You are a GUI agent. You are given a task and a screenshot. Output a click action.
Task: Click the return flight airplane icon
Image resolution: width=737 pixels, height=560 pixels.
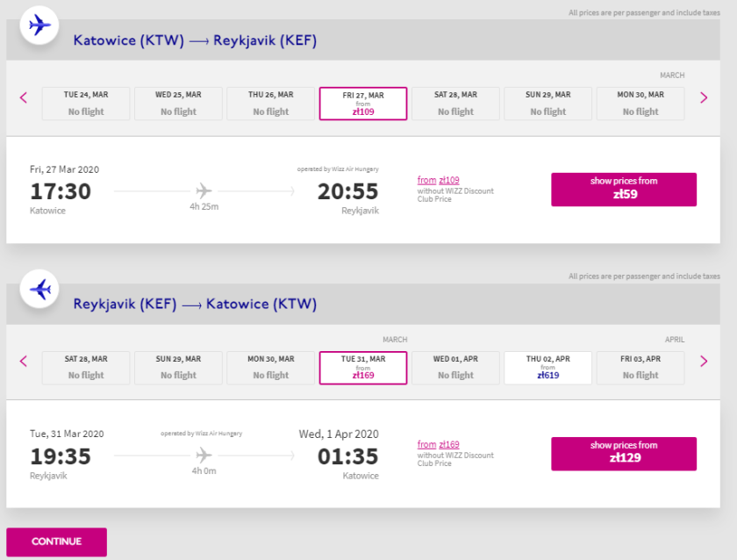39,289
